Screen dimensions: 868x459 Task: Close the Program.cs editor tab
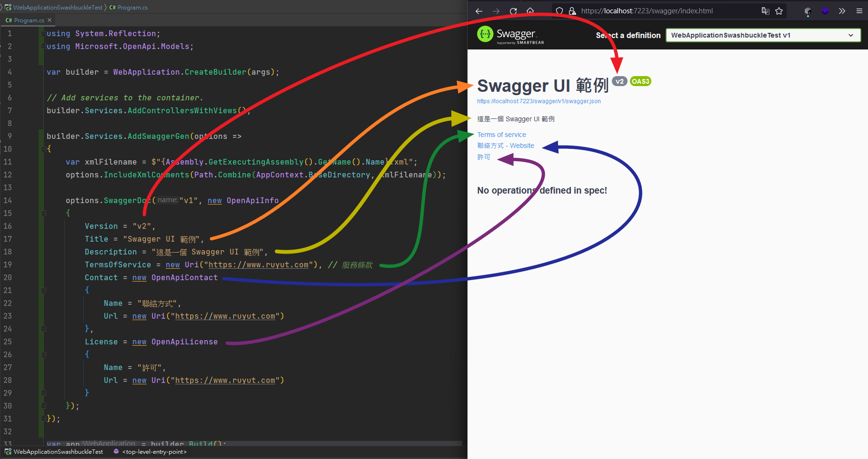pos(50,20)
